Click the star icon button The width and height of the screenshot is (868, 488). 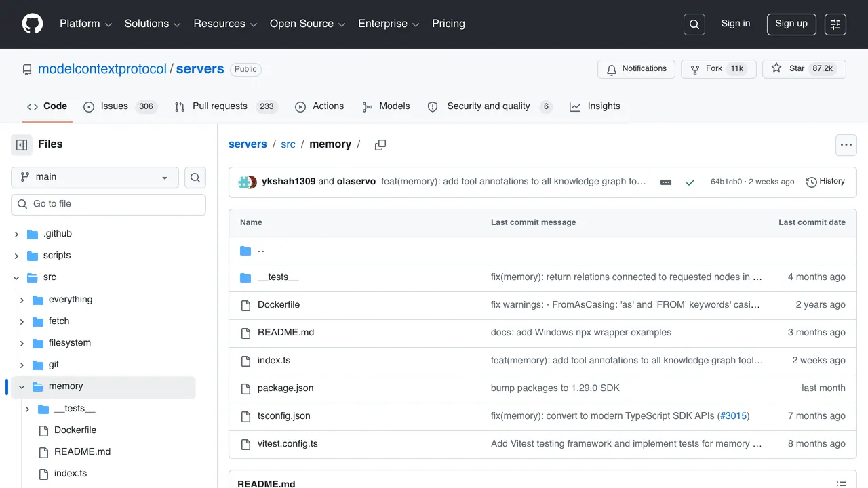776,68
